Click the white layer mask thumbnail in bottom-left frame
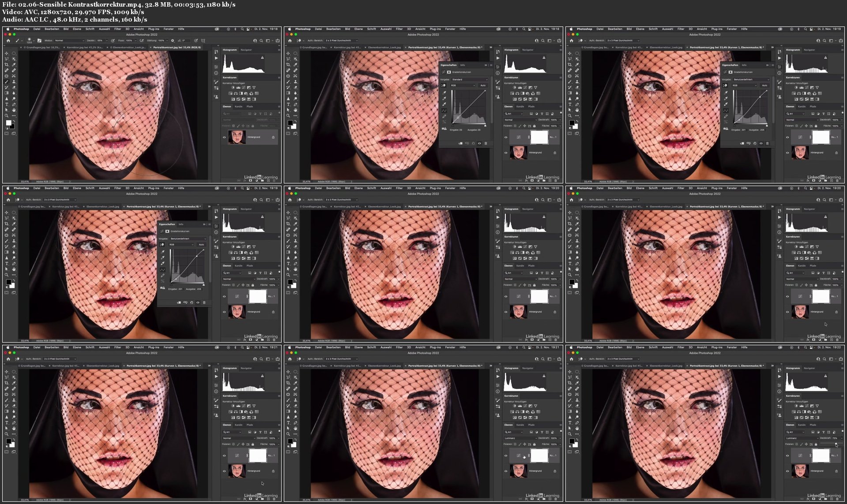 258,455
